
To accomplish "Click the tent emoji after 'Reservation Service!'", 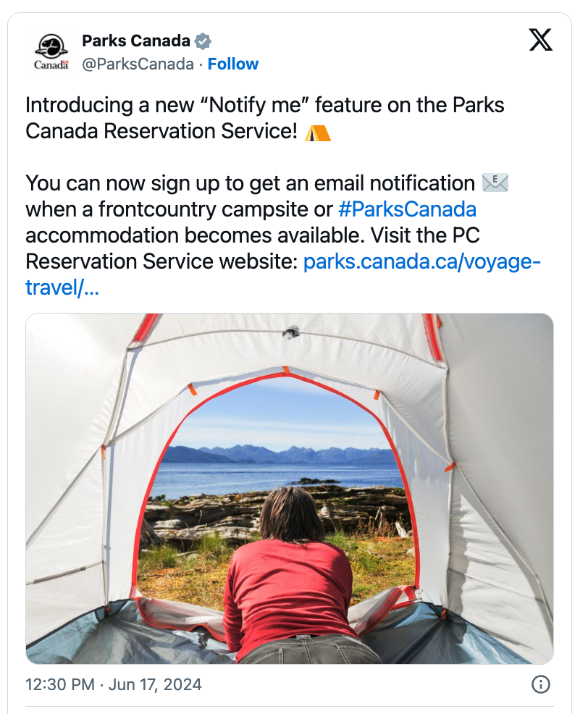I will (x=317, y=133).
